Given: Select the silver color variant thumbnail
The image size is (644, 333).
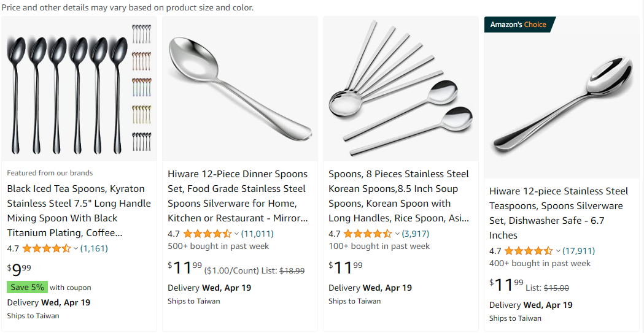Looking at the screenshot, I should click(x=141, y=34).
